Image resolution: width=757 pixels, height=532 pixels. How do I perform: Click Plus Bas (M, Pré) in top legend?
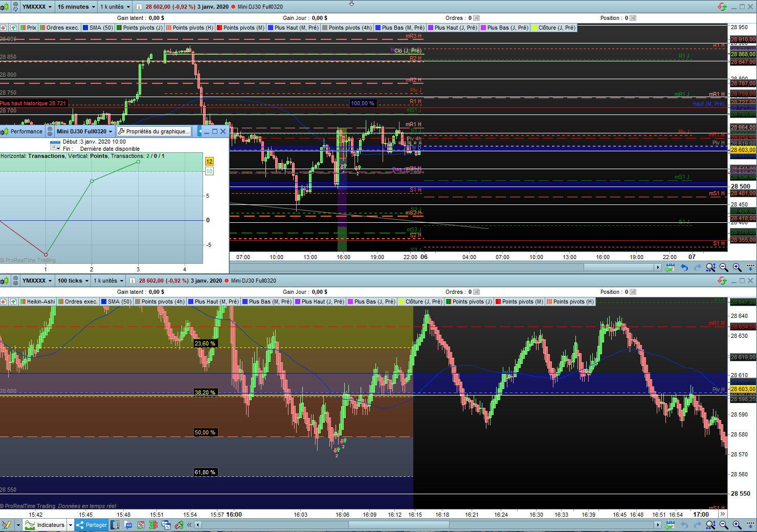pos(399,28)
